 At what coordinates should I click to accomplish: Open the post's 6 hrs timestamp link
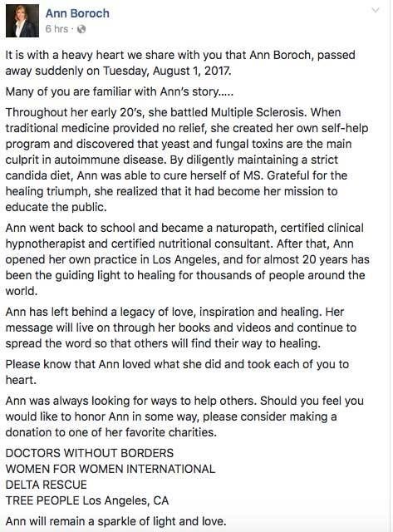click(56, 29)
